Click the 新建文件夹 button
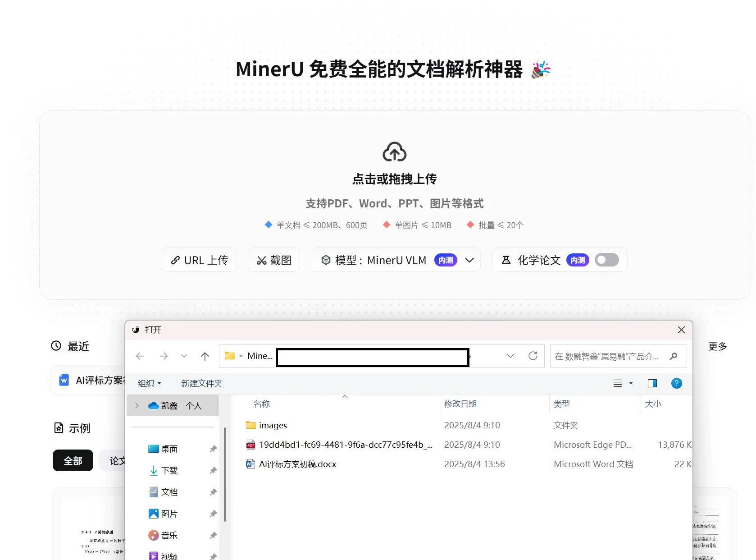 (201, 383)
